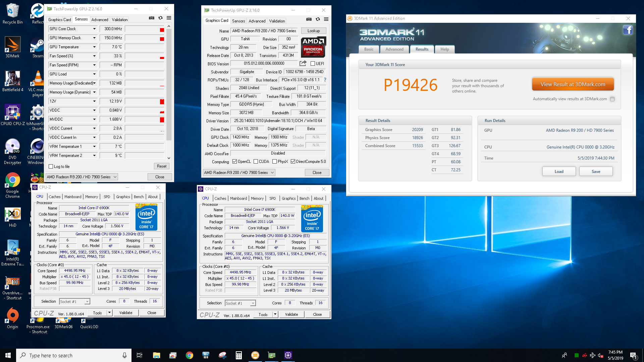Click Validate button in left CPU-Z

tap(126, 313)
